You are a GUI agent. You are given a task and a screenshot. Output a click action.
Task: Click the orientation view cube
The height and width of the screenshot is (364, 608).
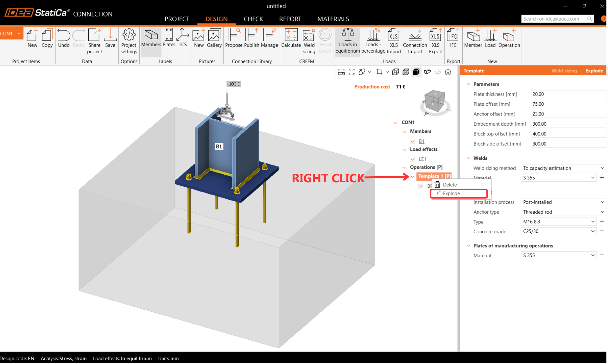pos(434,101)
